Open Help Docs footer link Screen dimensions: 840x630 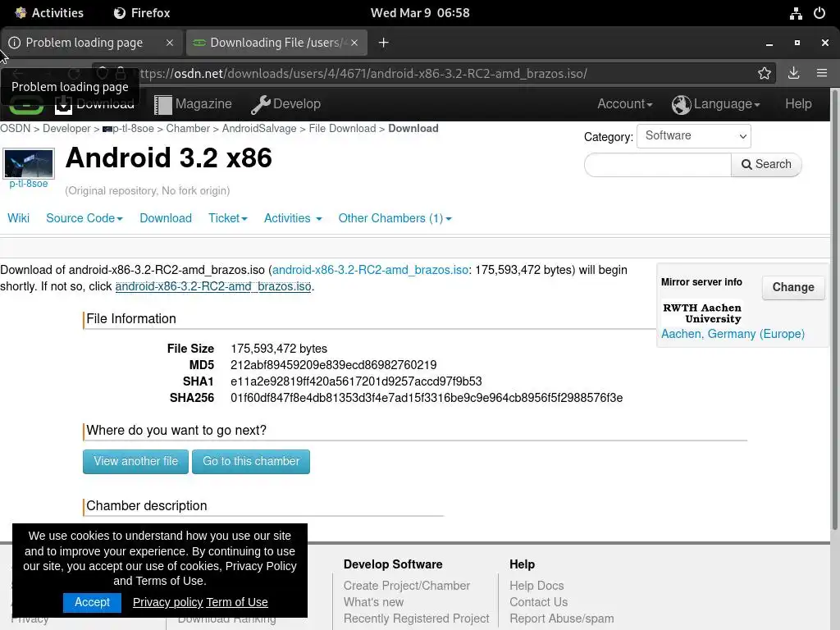pos(536,586)
